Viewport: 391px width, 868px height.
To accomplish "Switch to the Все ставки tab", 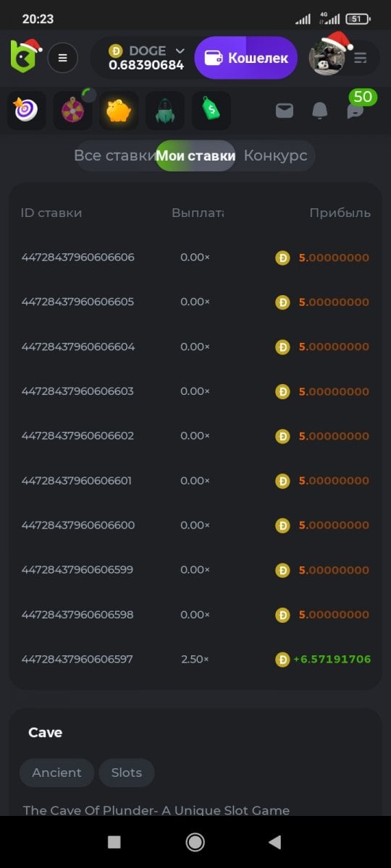I will [114, 156].
